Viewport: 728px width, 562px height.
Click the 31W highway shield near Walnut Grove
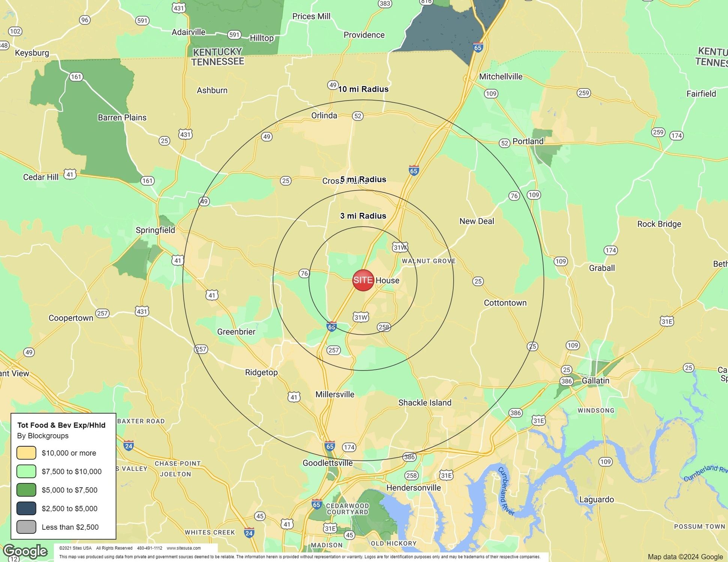coord(400,247)
